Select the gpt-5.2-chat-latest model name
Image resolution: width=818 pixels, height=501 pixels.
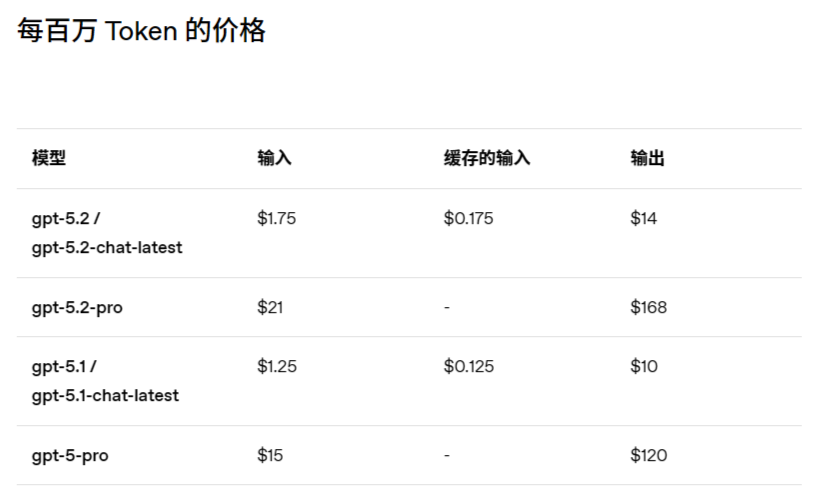[107, 247]
